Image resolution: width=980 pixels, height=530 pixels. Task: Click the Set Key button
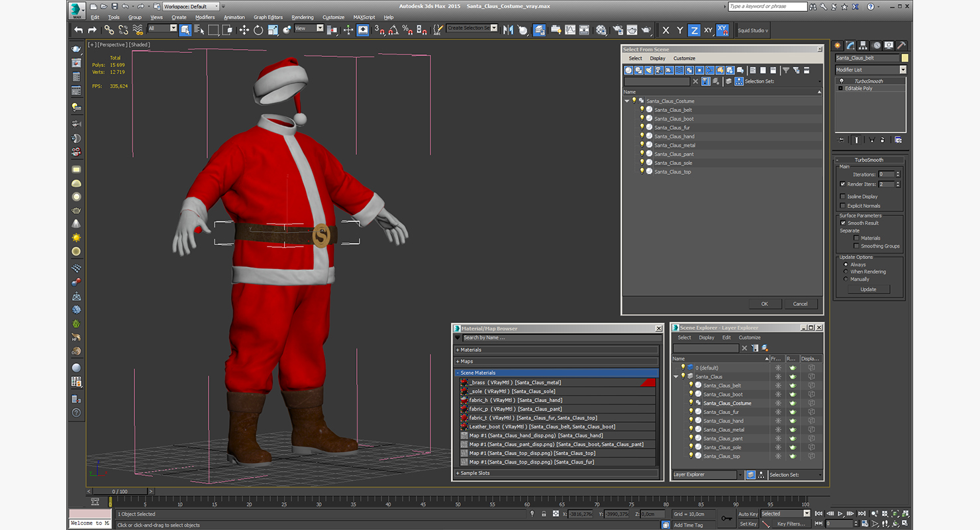(748, 523)
